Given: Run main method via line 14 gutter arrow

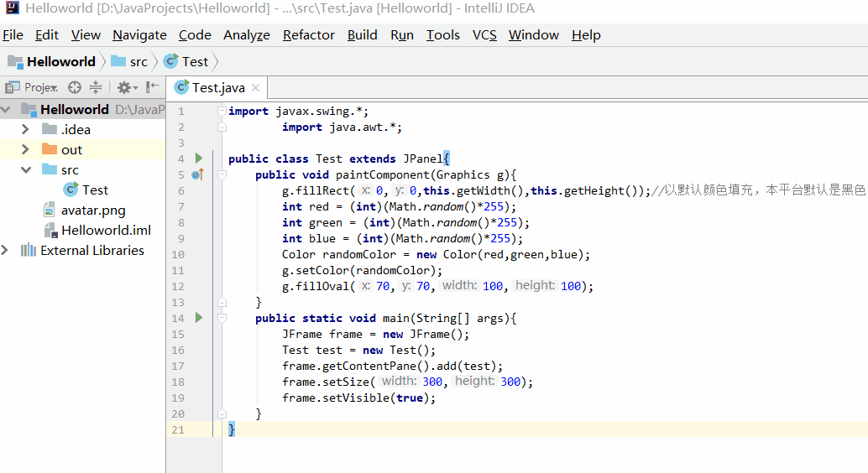Looking at the screenshot, I should pos(199,318).
